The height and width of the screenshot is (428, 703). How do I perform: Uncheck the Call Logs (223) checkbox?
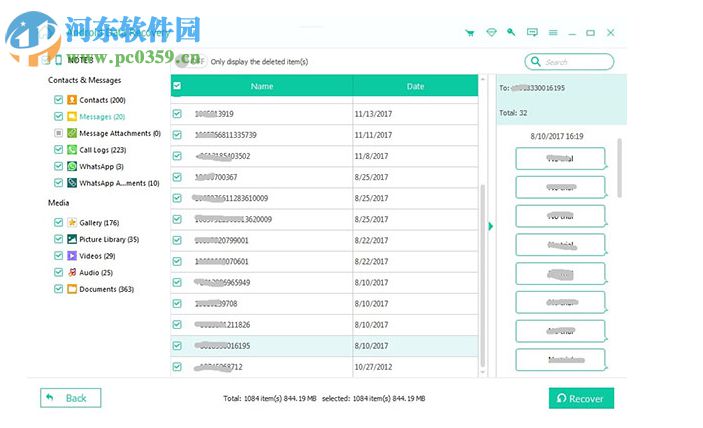[58, 150]
